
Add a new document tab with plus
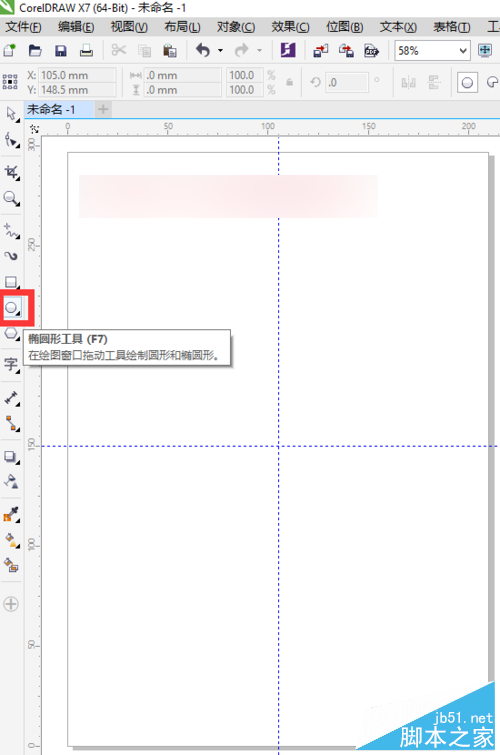103,110
